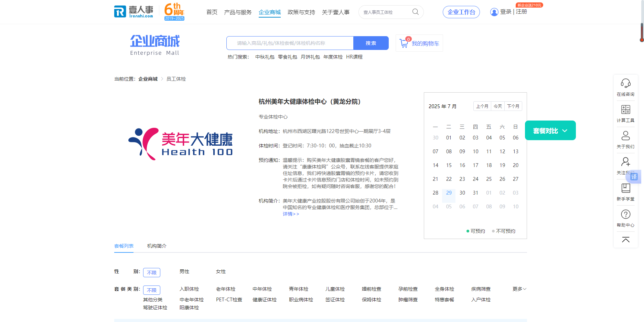Open 我的购物车 link
Screen dimensions: 644x322
(426, 43)
